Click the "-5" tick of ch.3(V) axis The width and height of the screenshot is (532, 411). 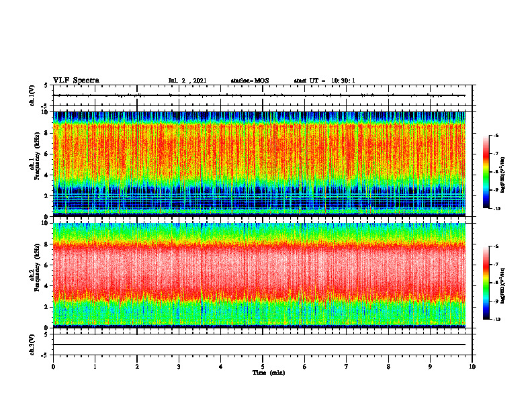pyautogui.click(x=45, y=355)
